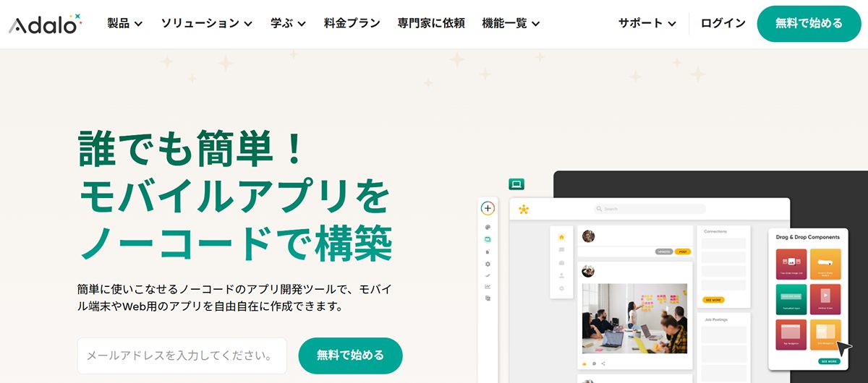Image resolution: width=868 pixels, height=383 pixels.
Task: Select the green Formatted Input component tile
Action: click(791, 298)
